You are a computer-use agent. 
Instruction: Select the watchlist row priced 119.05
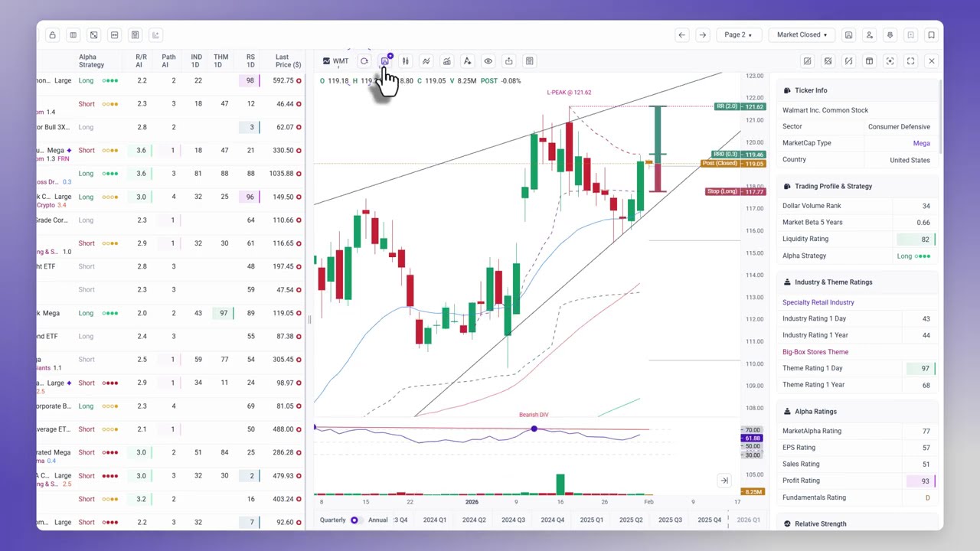(x=170, y=313)
